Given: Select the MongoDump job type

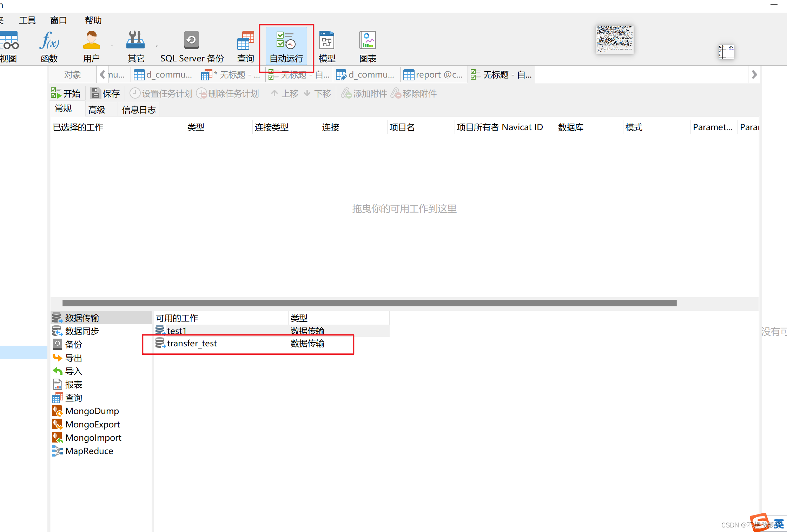Looking at the screenshot, I should pos(92,411).
